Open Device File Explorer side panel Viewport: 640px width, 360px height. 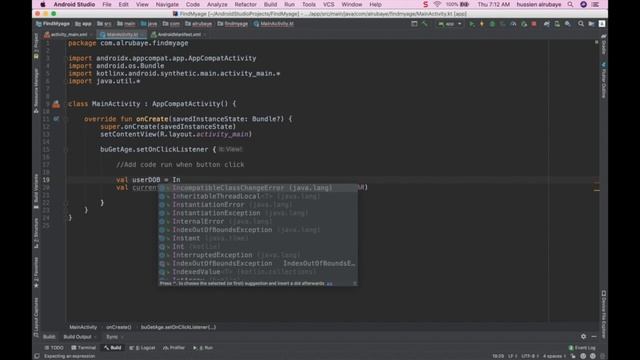pyautogui.click(x=603, y=314)
